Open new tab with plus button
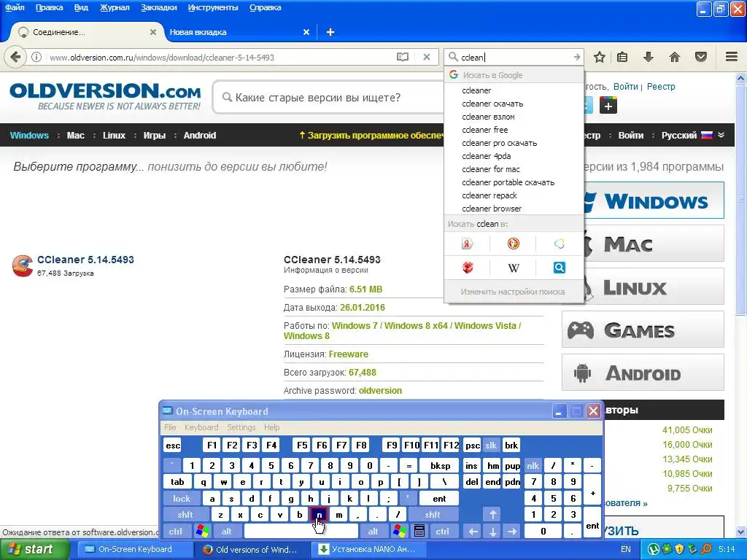 tap(330, 32)
